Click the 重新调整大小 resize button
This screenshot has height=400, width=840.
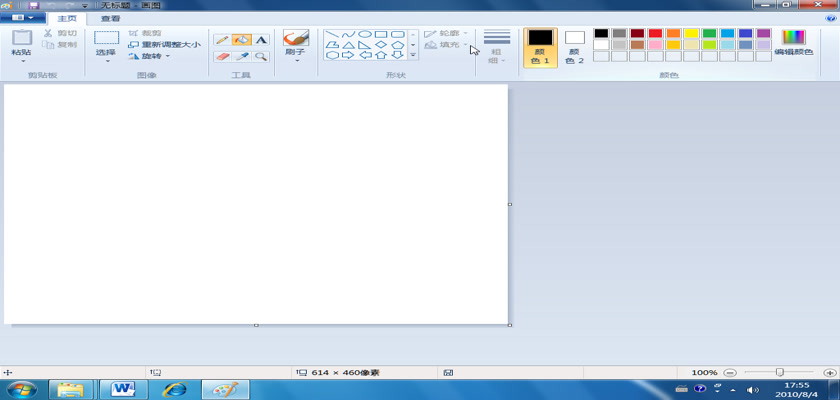(x=163, y=44)
